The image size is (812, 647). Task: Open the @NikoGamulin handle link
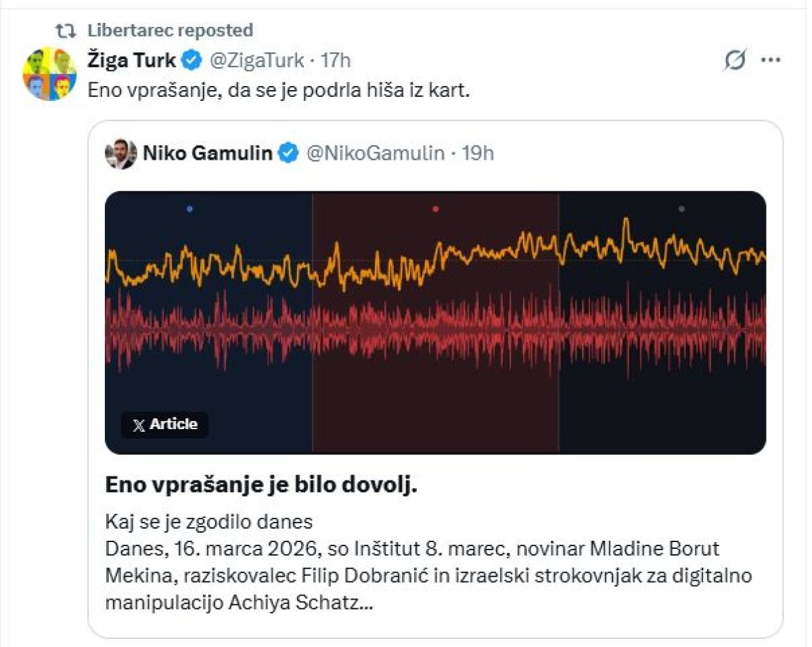pyautogui.click(x=376, y=154)
